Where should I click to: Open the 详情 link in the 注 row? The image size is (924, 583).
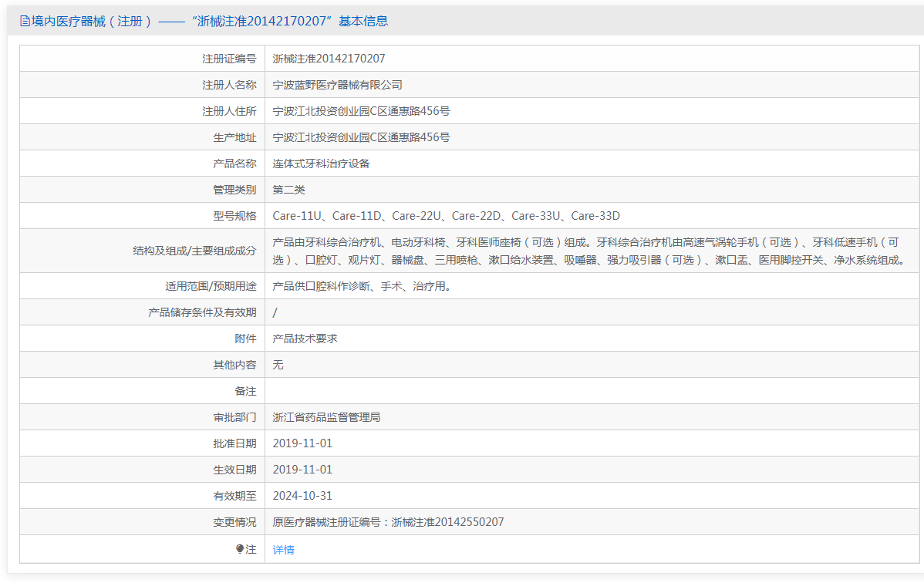pos(283,549)
